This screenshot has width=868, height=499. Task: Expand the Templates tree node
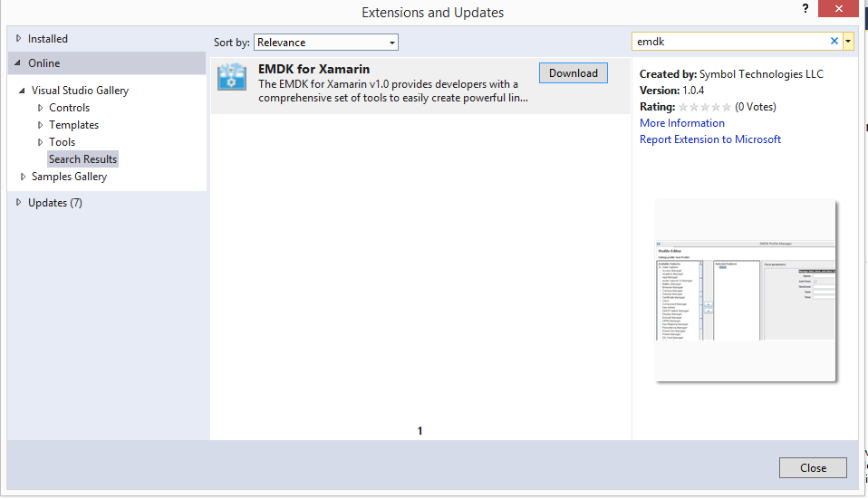point(40,125)
